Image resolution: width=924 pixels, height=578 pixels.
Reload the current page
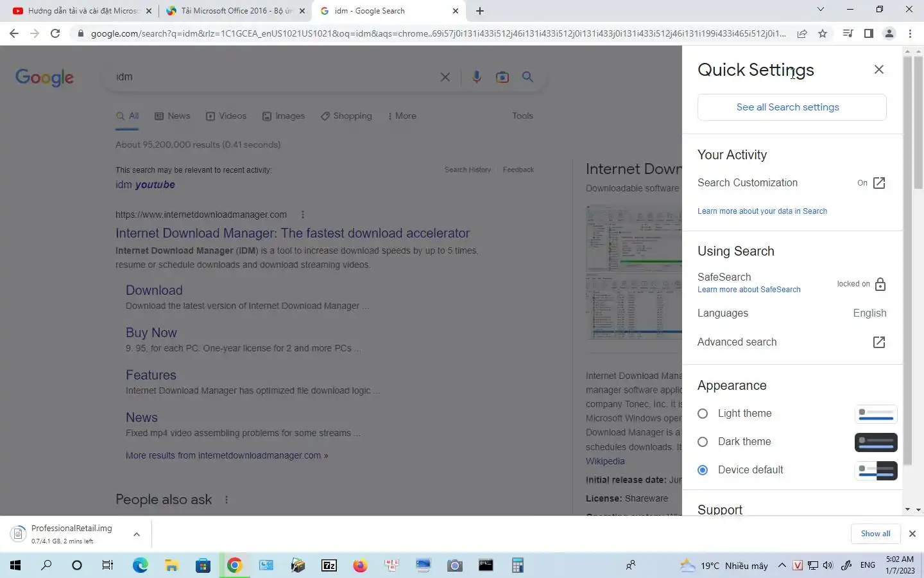click(55, 33)
